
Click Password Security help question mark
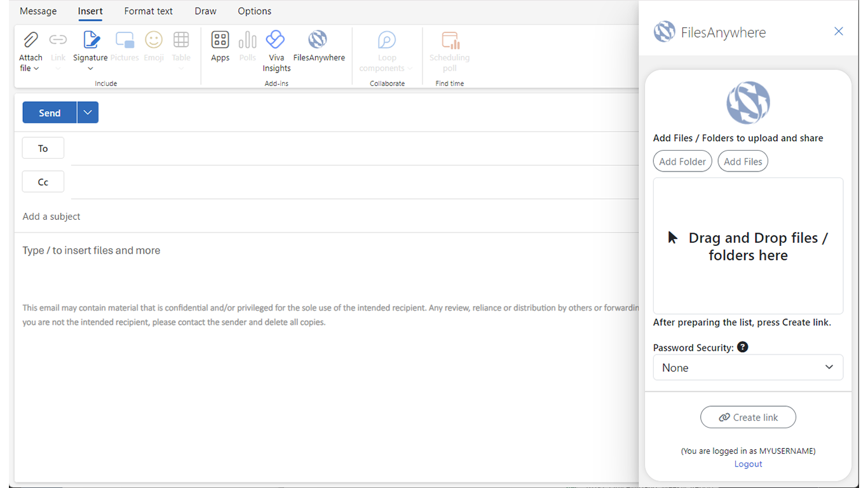coord(742,347)
